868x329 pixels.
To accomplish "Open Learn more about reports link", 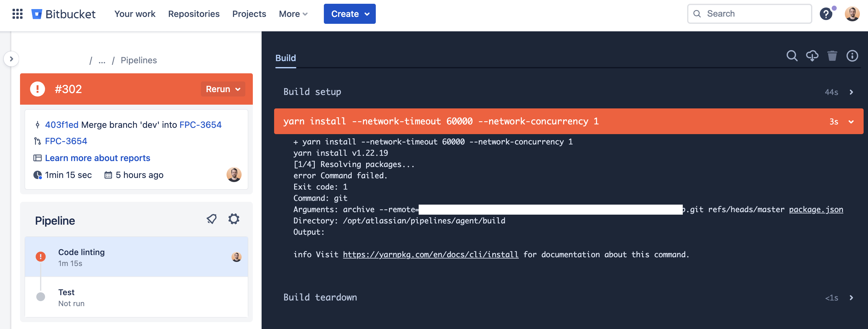I will pos(98,158).
